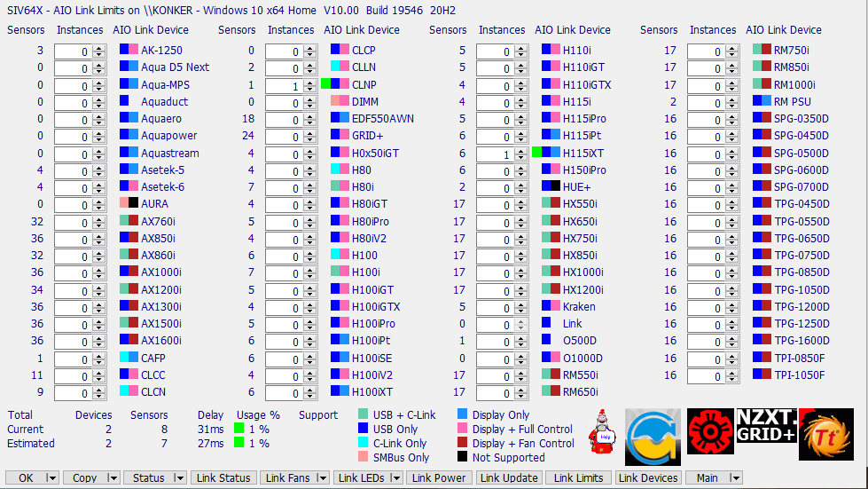Screen dimensions: 868x489
Task: Open the OK button dropdown arrow
Action: 52,478
